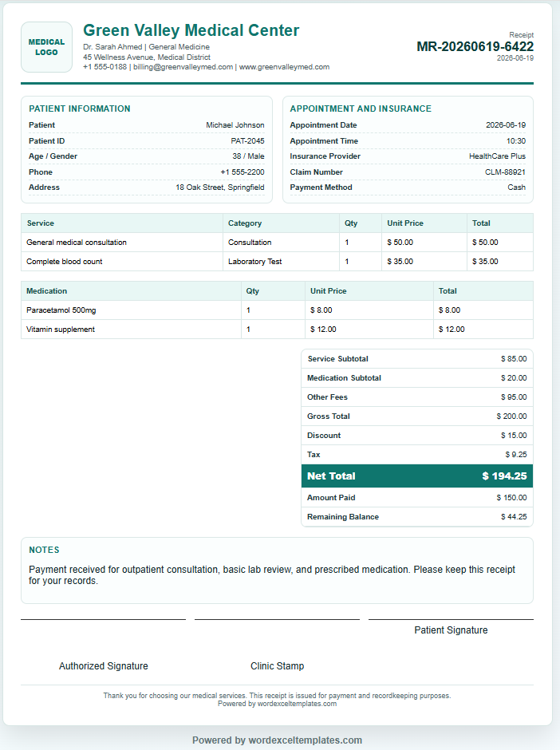Click the 45 Wellness Avenue address line
Screen dimensions: 560x750
pos(147,57)
